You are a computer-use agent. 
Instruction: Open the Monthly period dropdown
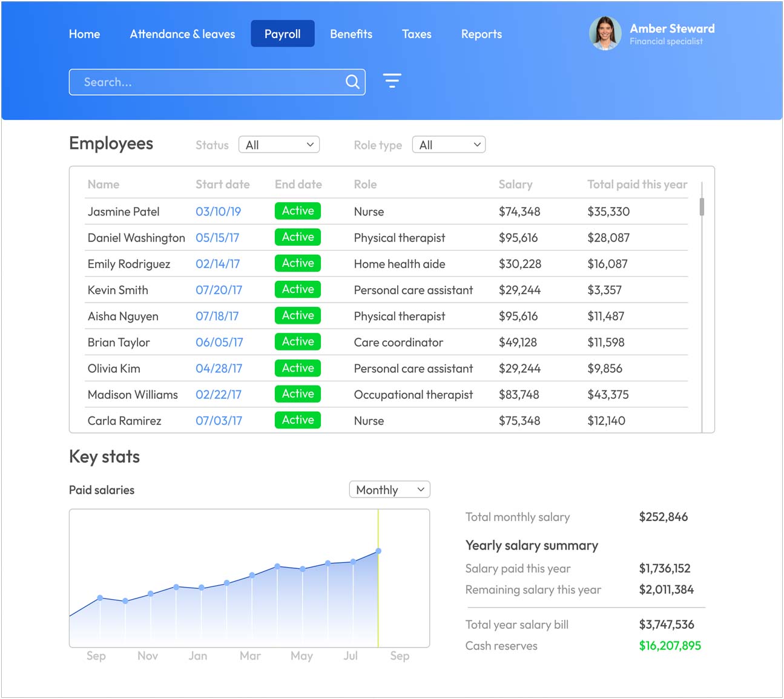pyautogui.click(x=389, y=490)
